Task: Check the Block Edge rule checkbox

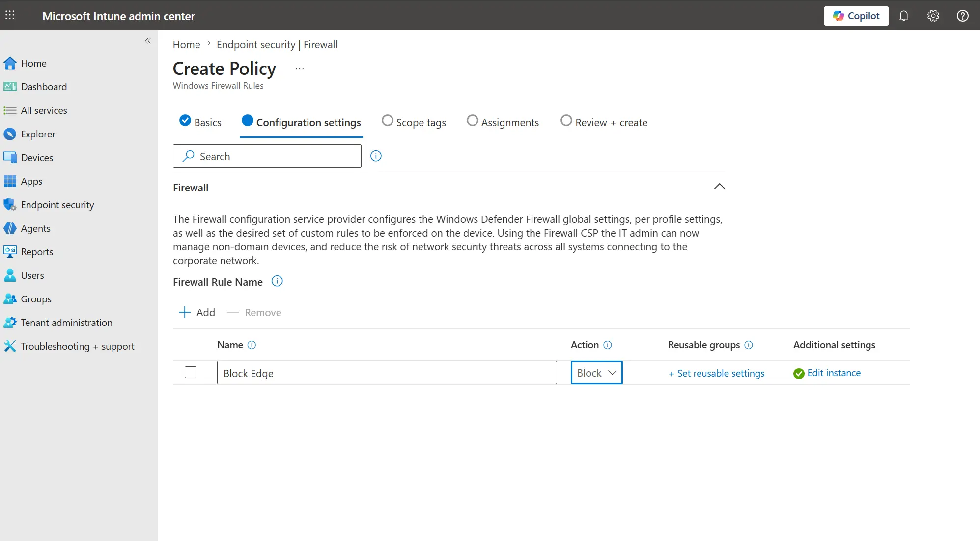Action: coord(190,372)
